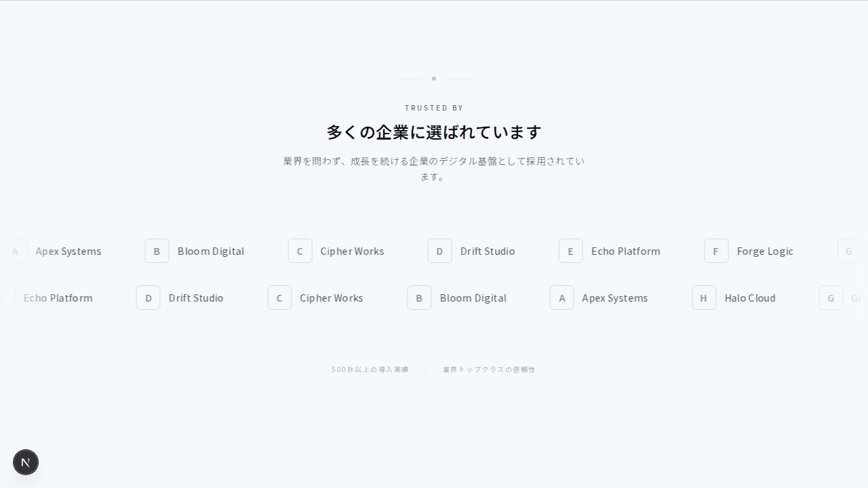The image size is (868, 488).
Task: Click the Forge Logic company name
Action: click(765, 251)
